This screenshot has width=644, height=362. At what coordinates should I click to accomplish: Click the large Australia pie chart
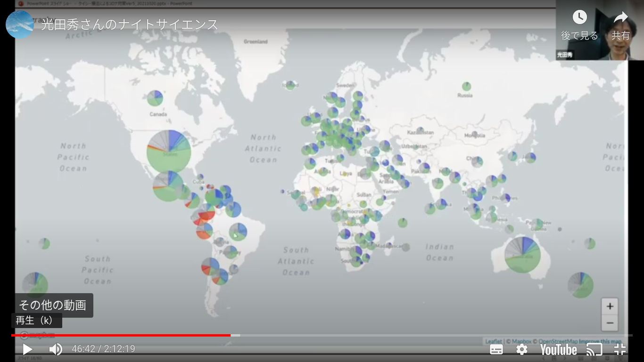pos(522,255)
